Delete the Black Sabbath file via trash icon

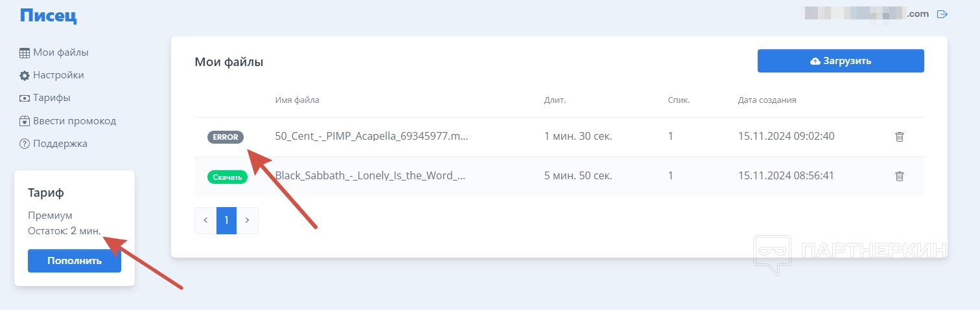pyautogui.click(x=899, y=176)
